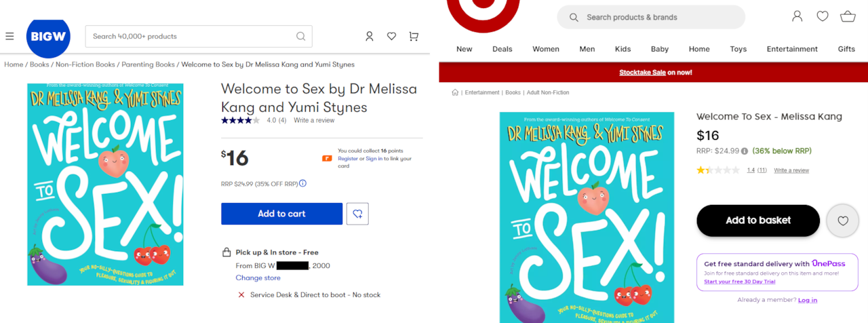Open the BIG W account icon
This screenshot has height=323, width=868.
tap(370, 37)
